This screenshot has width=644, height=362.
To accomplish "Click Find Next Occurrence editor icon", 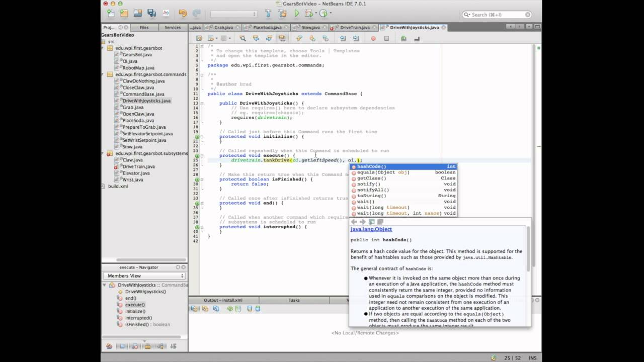I will tap(269, 38).
